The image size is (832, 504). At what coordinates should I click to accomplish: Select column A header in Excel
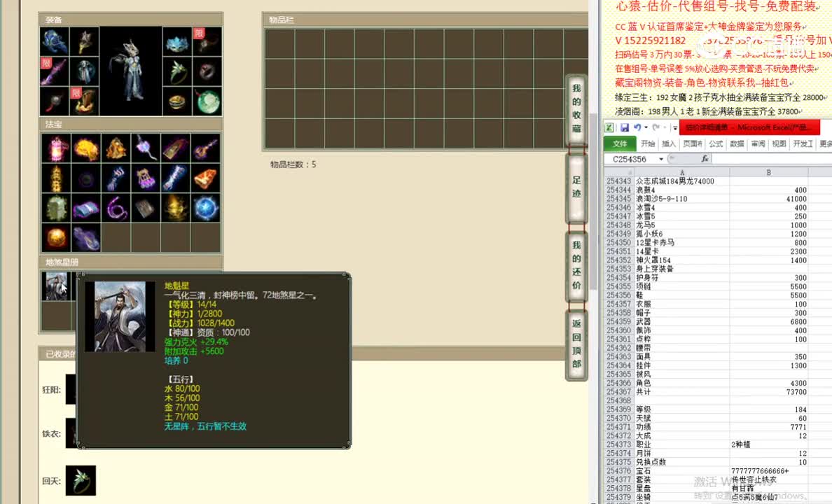point(682,172)
